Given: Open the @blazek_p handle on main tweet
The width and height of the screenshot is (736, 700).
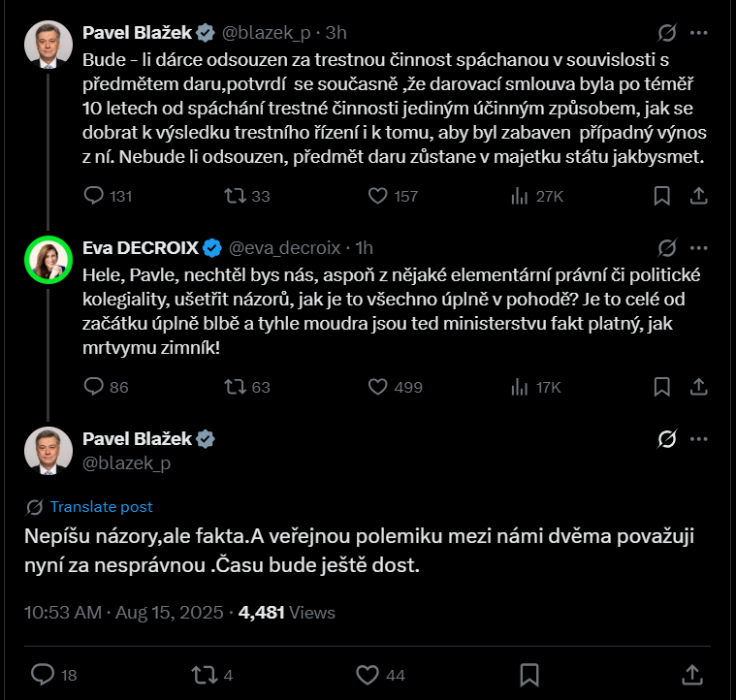Looking at the screenshot, I should [127, 462].
